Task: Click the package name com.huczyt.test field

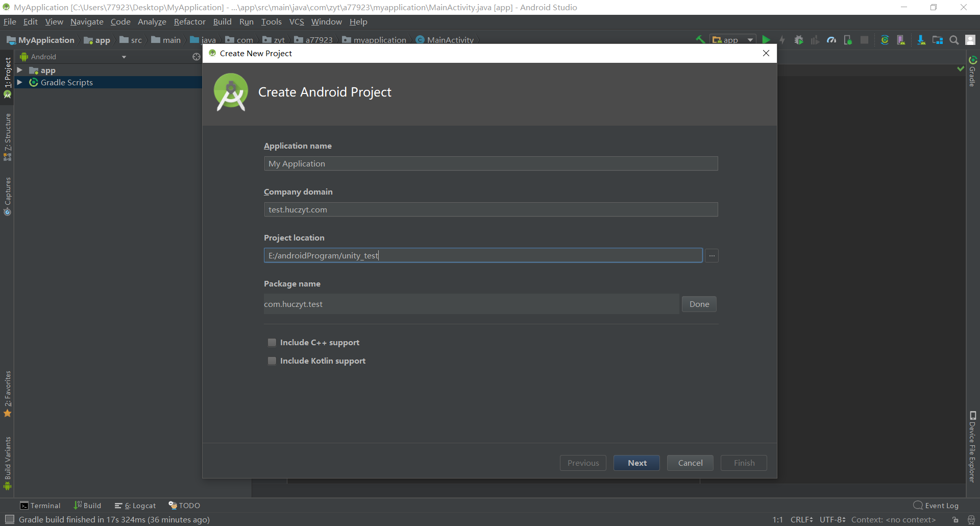Action: pos(471,304)
